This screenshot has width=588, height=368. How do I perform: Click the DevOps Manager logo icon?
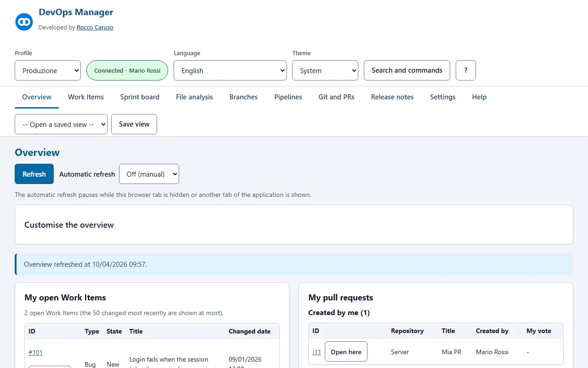click(x=24, y=22)
